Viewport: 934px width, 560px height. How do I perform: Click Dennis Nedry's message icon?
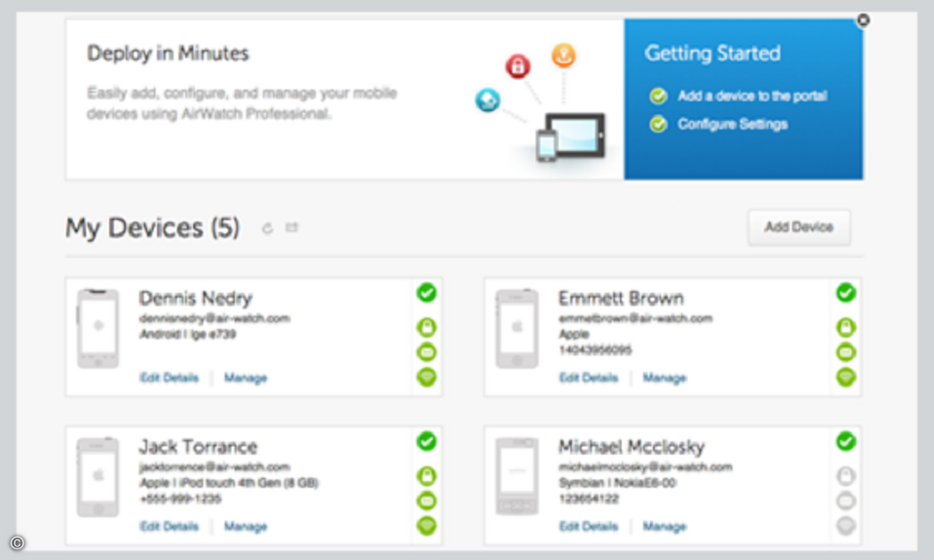(427, 352)
